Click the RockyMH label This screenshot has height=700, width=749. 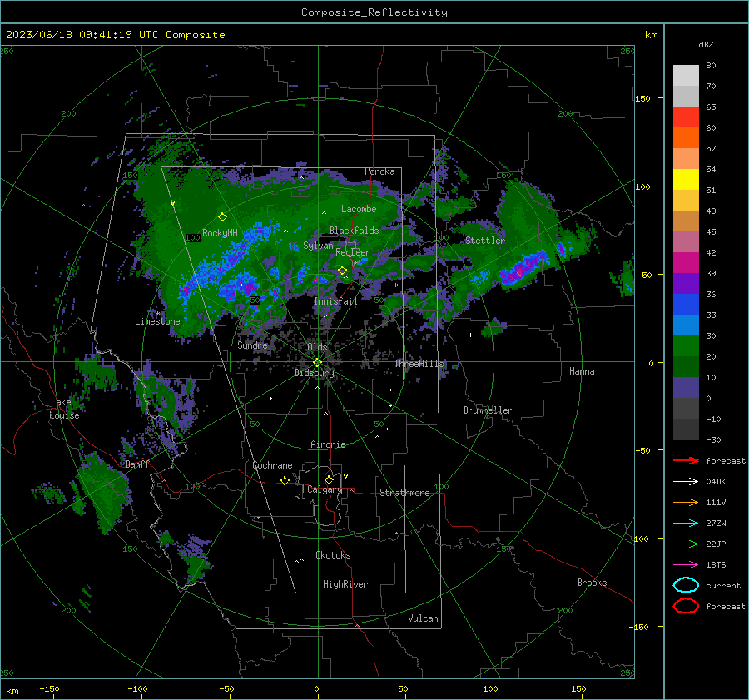220,233
